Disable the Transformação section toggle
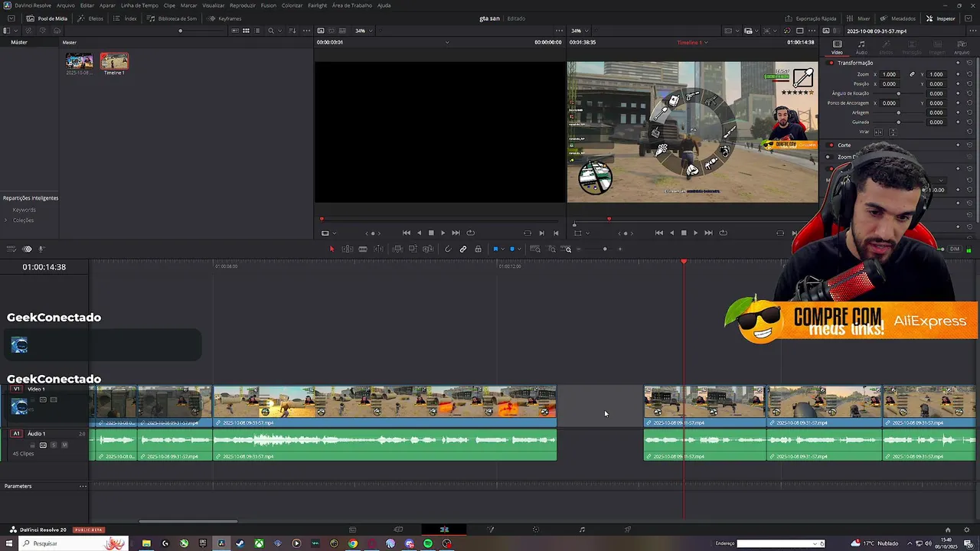980x551 pixels. pos(831,63)
